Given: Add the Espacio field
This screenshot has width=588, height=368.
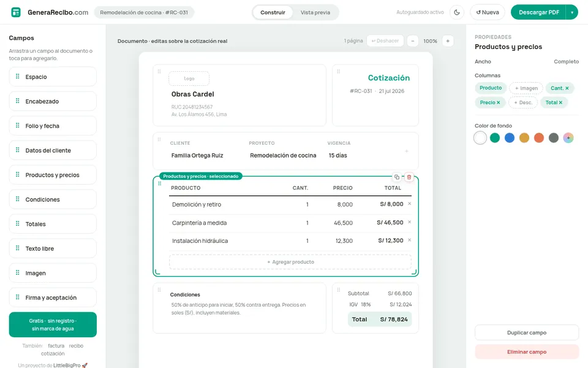Looking at the screenshot, I should coord(53,77).
